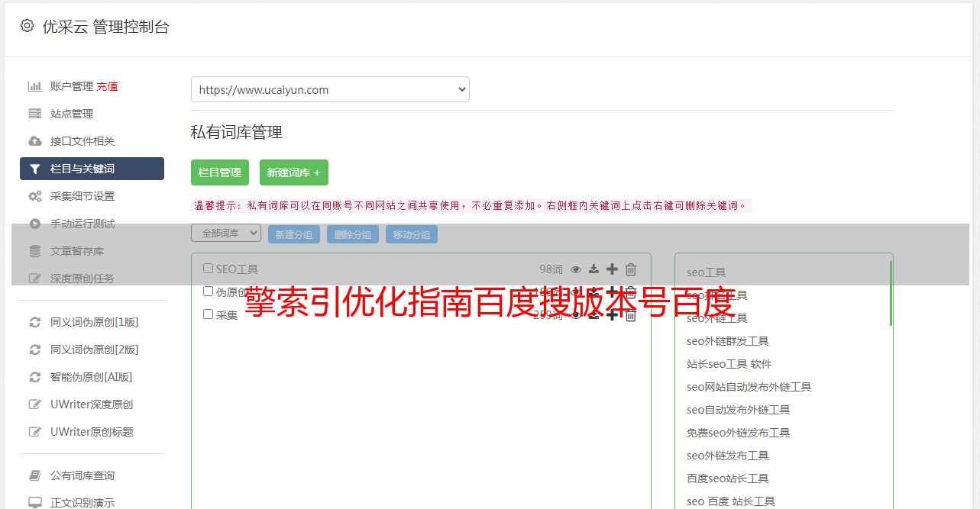Click the edit icon for UWriter深度原创
This screenshot has height=509, width=980.
[x=34, y=404]
